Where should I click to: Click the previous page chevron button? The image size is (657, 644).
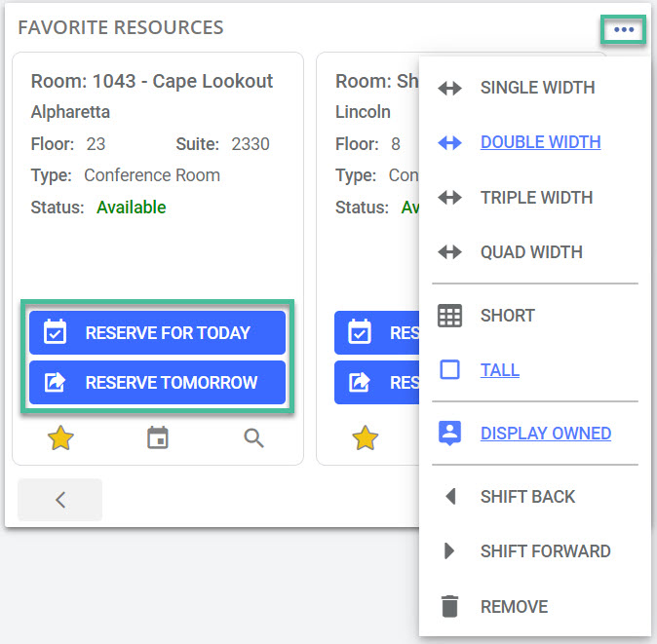(59, 500)
